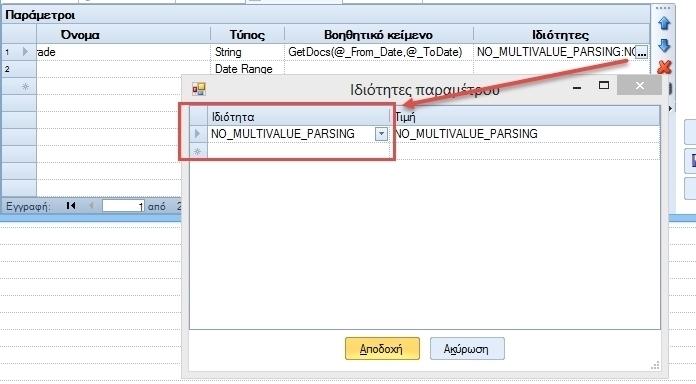Image resolution: width=696 pixels, height=384 pixels.
Task: Click the record number input field
Action: tap(123, 206)
